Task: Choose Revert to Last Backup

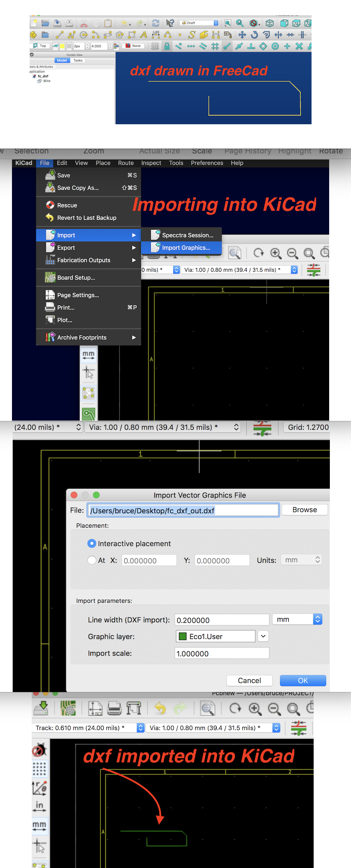Action: [x=88, y=218]
